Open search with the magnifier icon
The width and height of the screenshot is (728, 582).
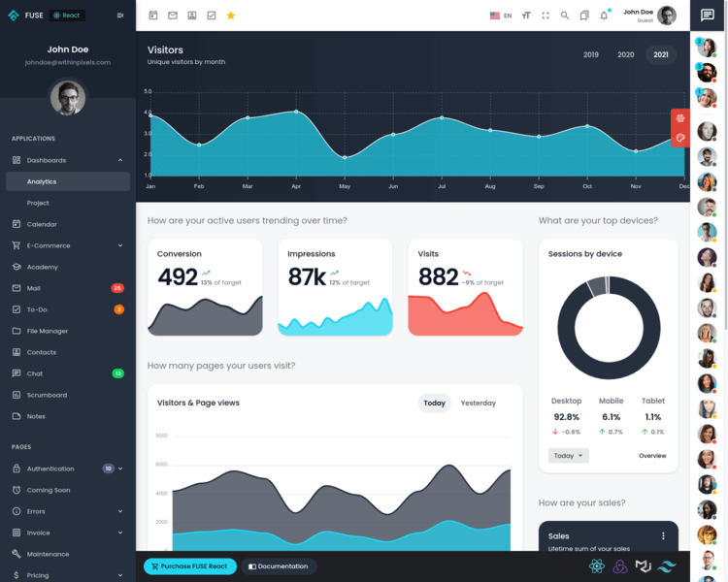[565, 16]
